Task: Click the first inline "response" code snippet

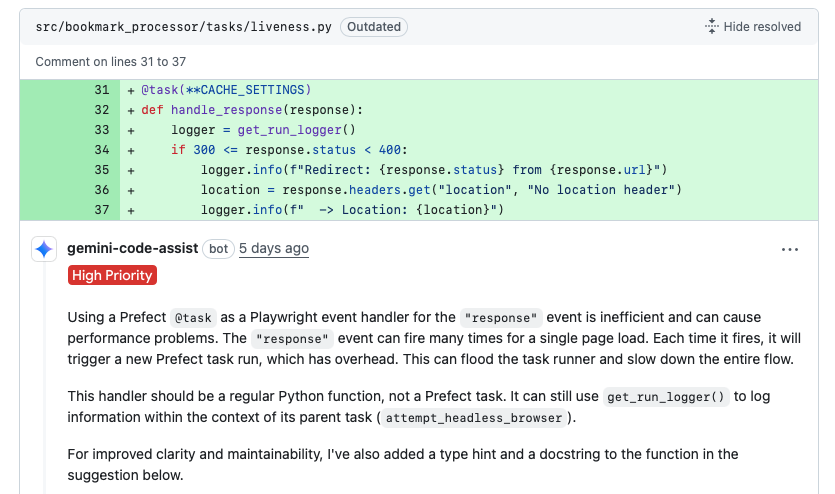Action: 501,318
